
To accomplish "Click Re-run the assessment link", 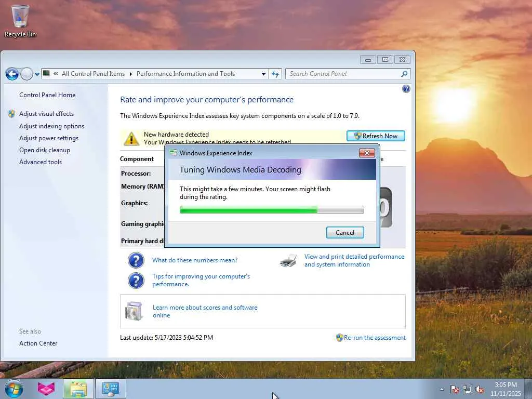I will click(375, 338).
